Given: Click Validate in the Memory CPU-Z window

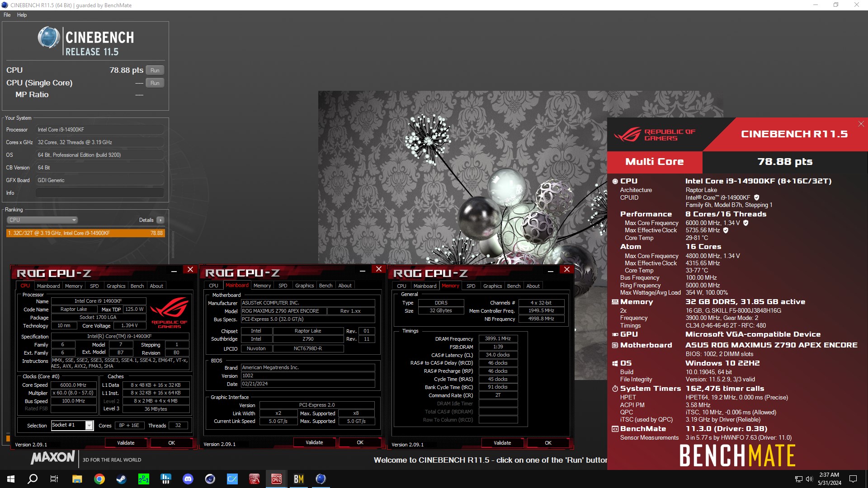Looking at the screenshot, I should point(502,443).
